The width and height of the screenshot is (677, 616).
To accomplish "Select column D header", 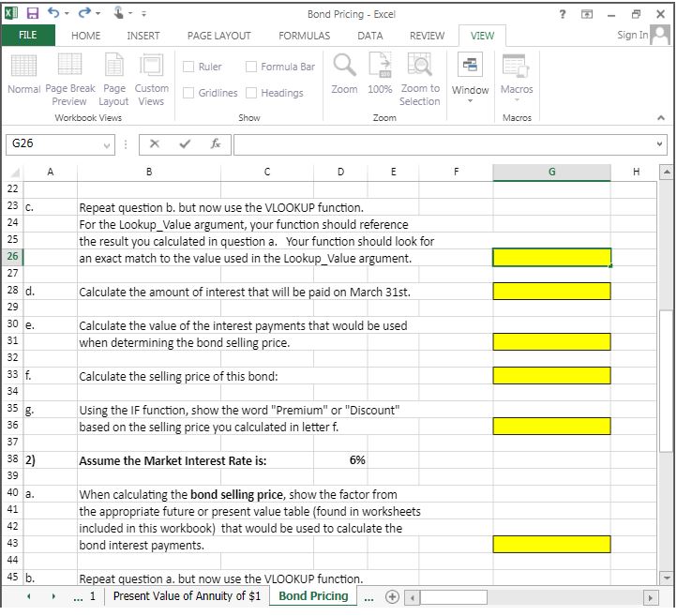I will (x=340, y=172).
